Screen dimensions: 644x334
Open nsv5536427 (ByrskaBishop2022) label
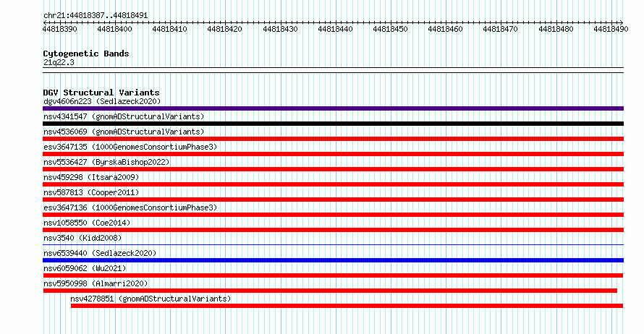click(x=106, y=162)
